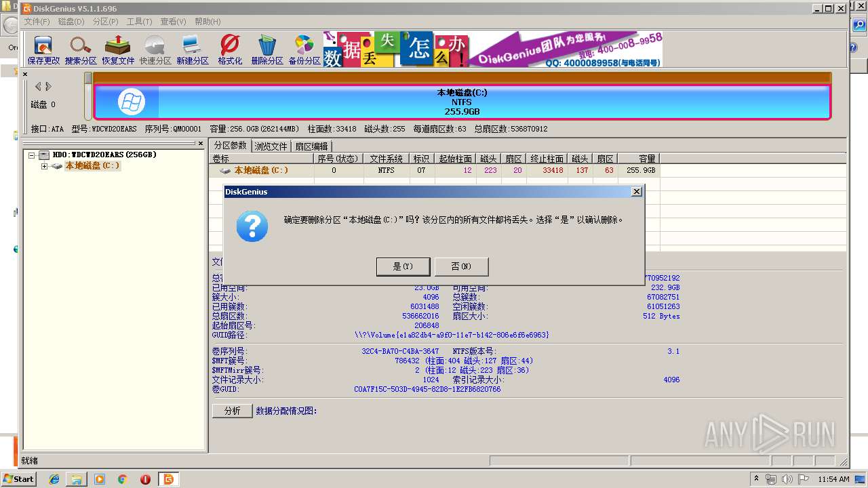Open the 分区(P) menu
868x488 pixels.
pyautogui.click(x=105, y=22)
